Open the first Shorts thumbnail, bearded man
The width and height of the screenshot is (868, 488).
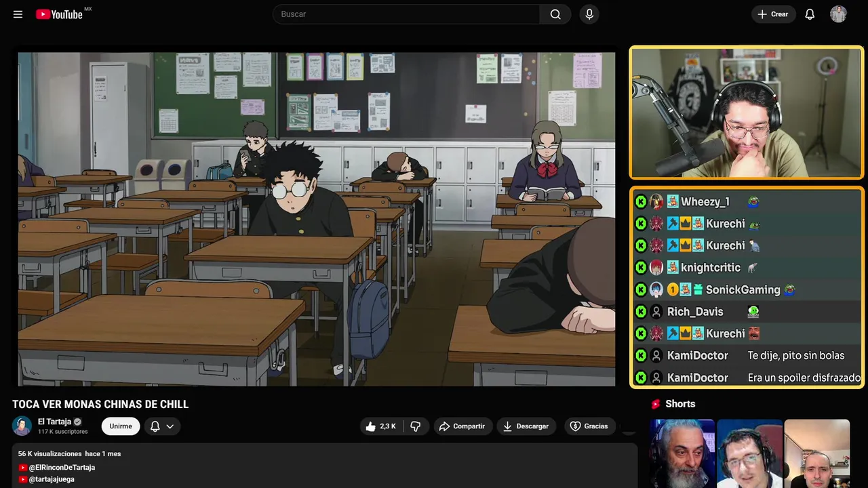coord(682,453)
